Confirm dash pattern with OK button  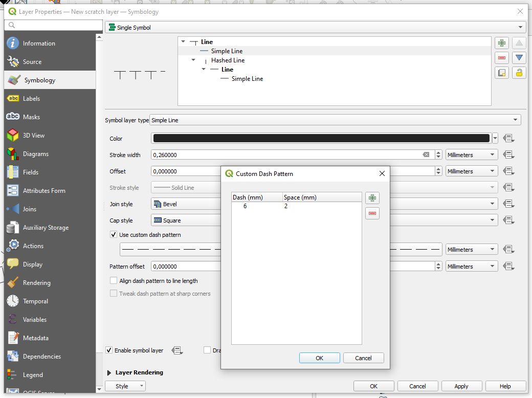pyautogui.click(x=319, y=358)
